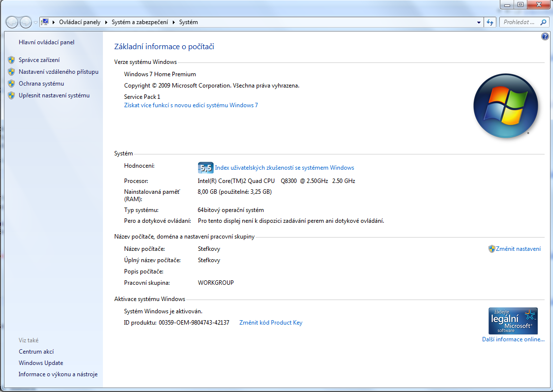Click Změnit nastavení link
The image size is (553, 392).
518,249
